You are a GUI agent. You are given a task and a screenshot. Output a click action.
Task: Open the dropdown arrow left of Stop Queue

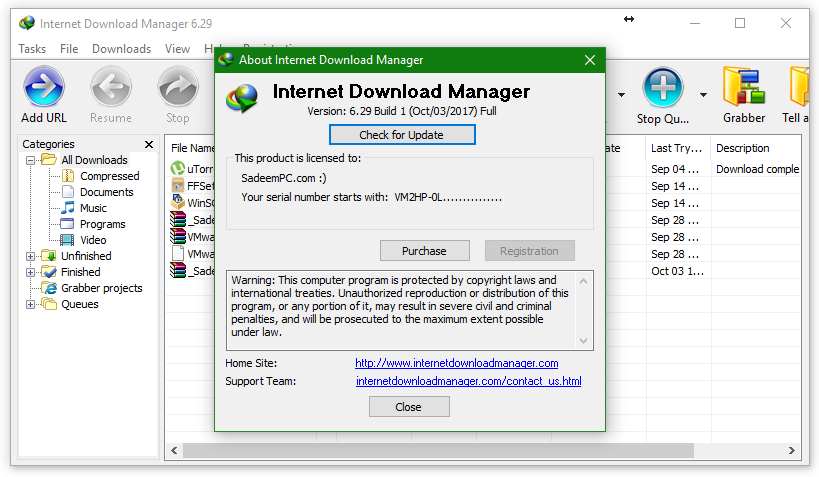click(x=621, y=95)
